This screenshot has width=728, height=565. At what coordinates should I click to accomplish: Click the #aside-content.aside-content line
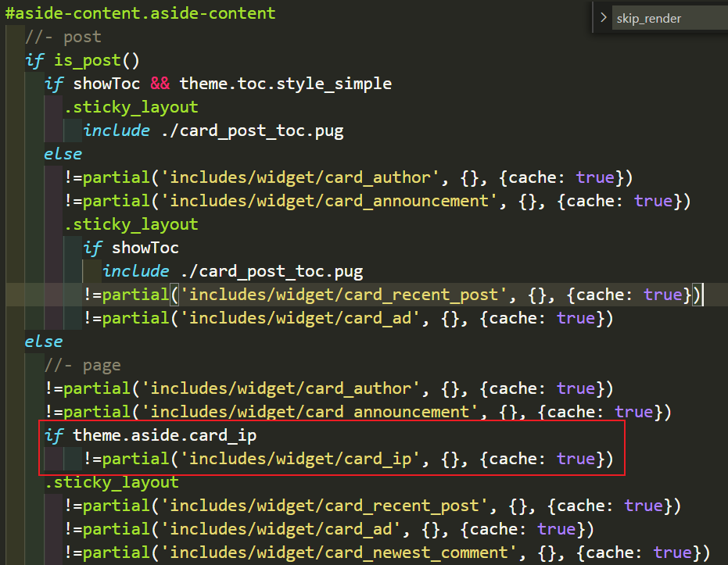pos(141,13)
